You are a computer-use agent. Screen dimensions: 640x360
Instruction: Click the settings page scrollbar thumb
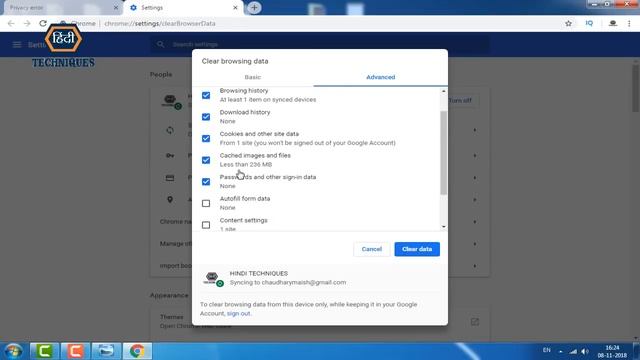636,87
